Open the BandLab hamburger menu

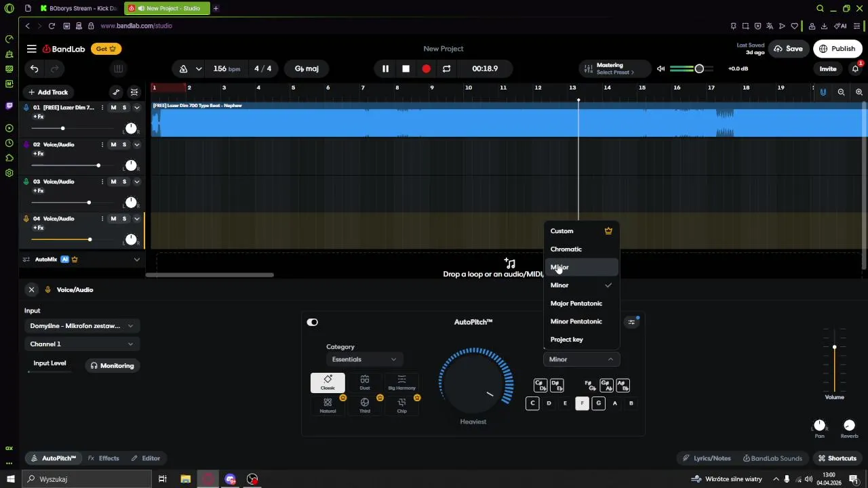pos(32,49)
